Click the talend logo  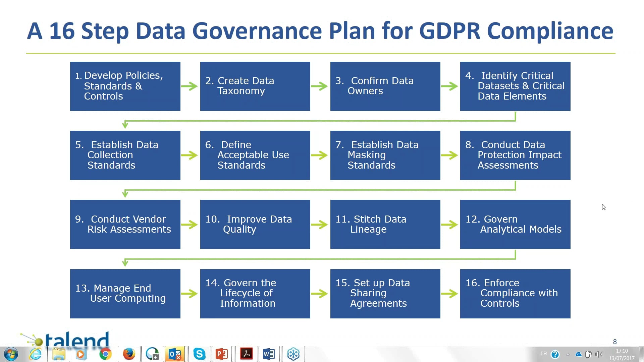[x=65, y=339]
